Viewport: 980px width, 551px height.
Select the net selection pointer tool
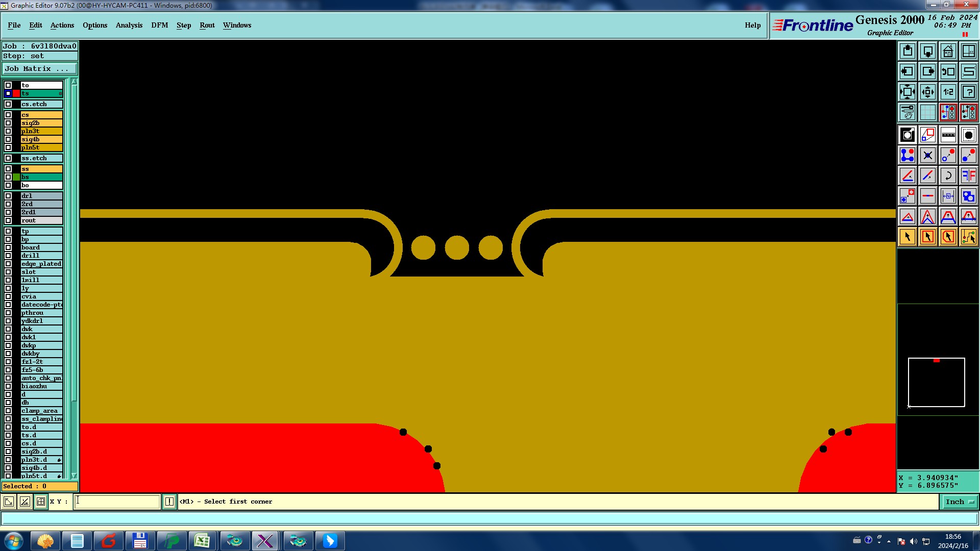click(968, 237)
